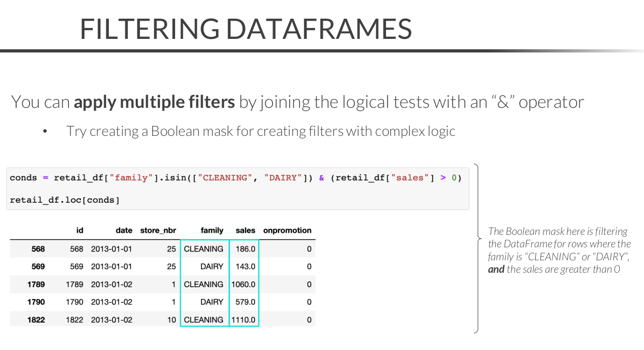644x350 pixels.
Task: Click the 'onpromotion' column header
Action: click(x=287, y=230)
